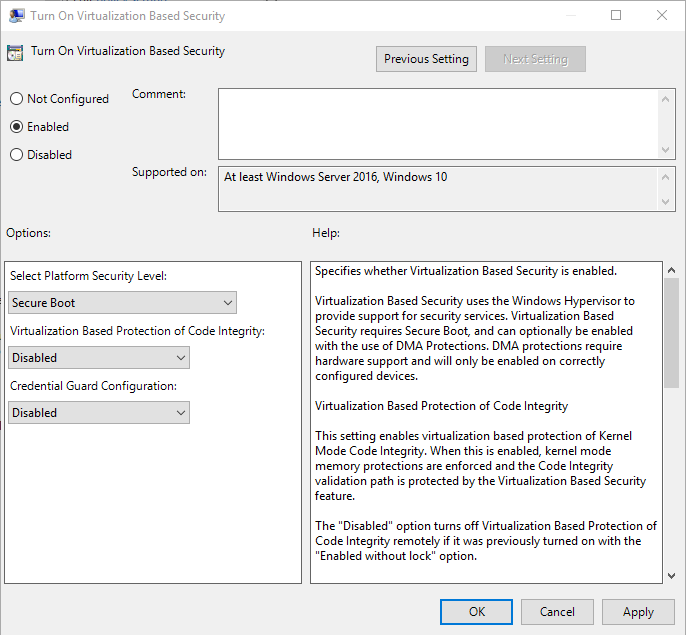
Task: Click the Help panel scroll up arrow
Action: pos(671,271)
